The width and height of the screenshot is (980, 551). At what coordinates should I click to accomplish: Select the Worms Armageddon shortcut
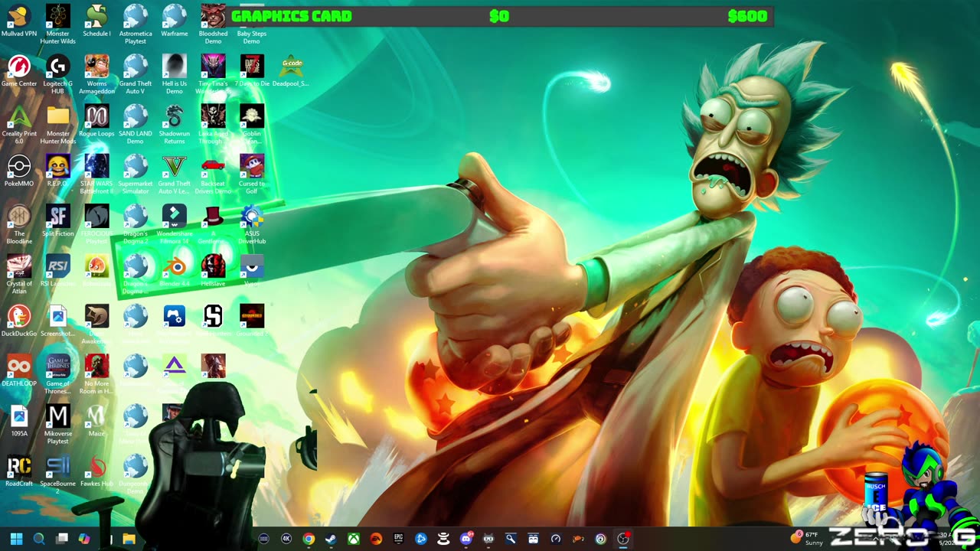pyautogui.click(x=96, y=74)
